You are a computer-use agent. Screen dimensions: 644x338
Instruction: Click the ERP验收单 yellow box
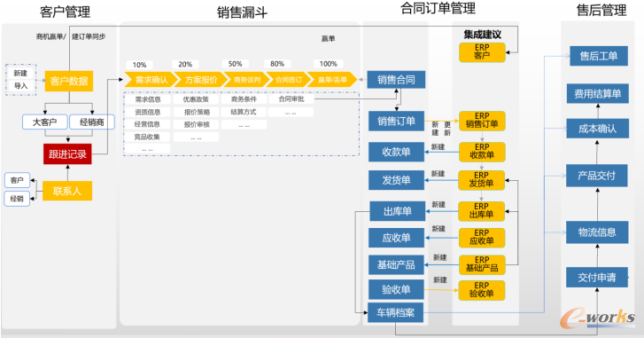coord(481,290)
